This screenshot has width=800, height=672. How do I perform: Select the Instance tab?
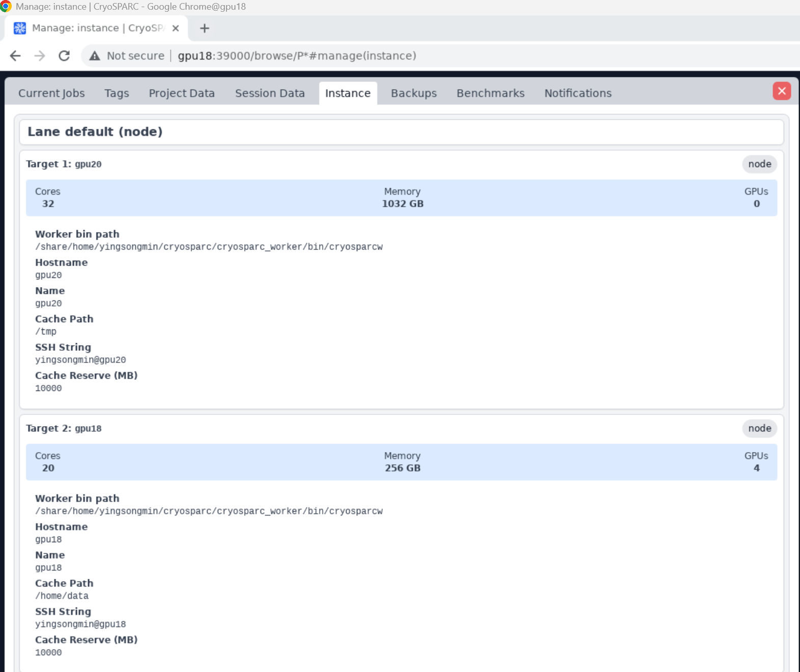[348, 93]
